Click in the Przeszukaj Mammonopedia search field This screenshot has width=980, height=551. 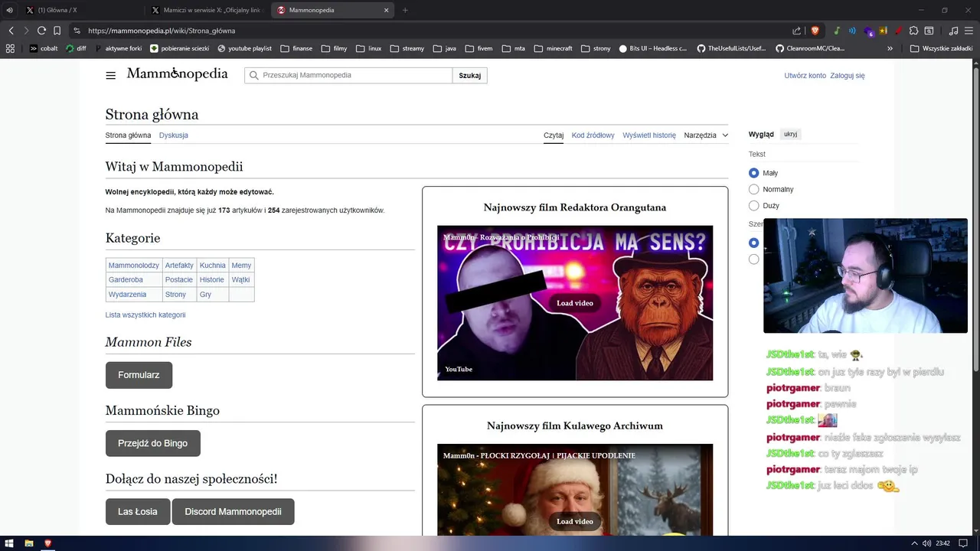(348, 76)
